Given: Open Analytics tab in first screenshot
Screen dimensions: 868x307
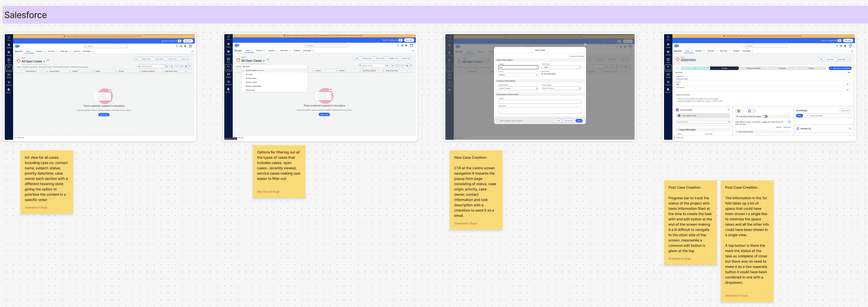Looking at the screenshot, I should [77, 51].
